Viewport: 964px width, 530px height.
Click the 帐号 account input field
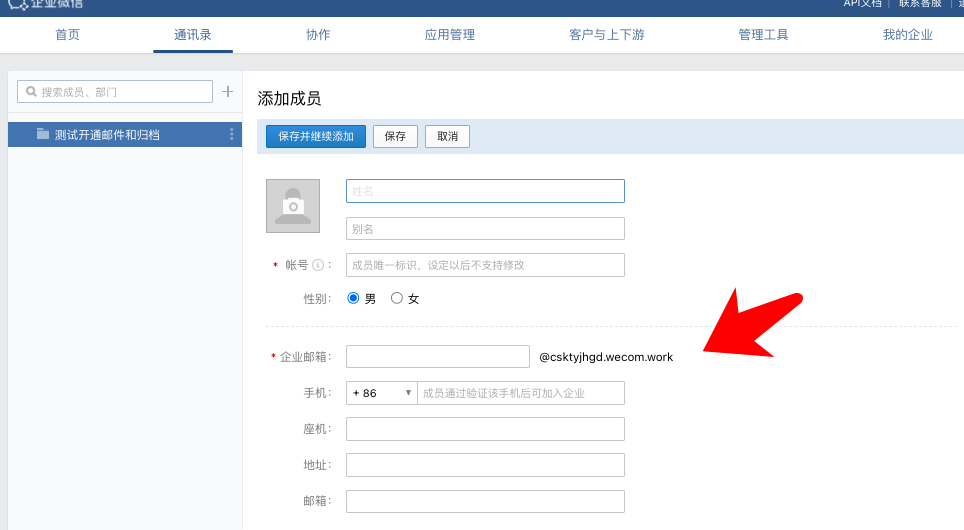(485, 265)
